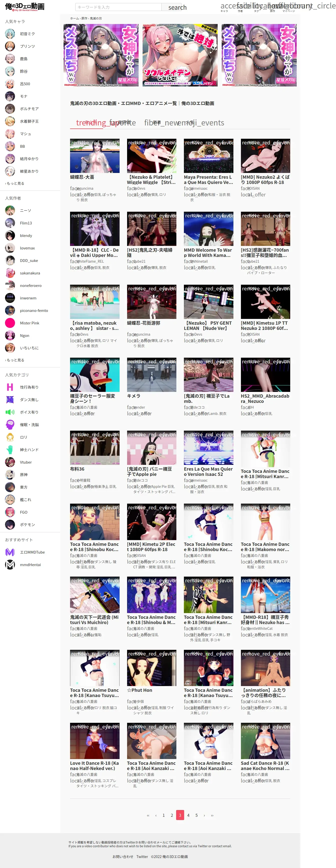Open author Flim13 avatar
The image size is (336, 868).
[10, 223]
